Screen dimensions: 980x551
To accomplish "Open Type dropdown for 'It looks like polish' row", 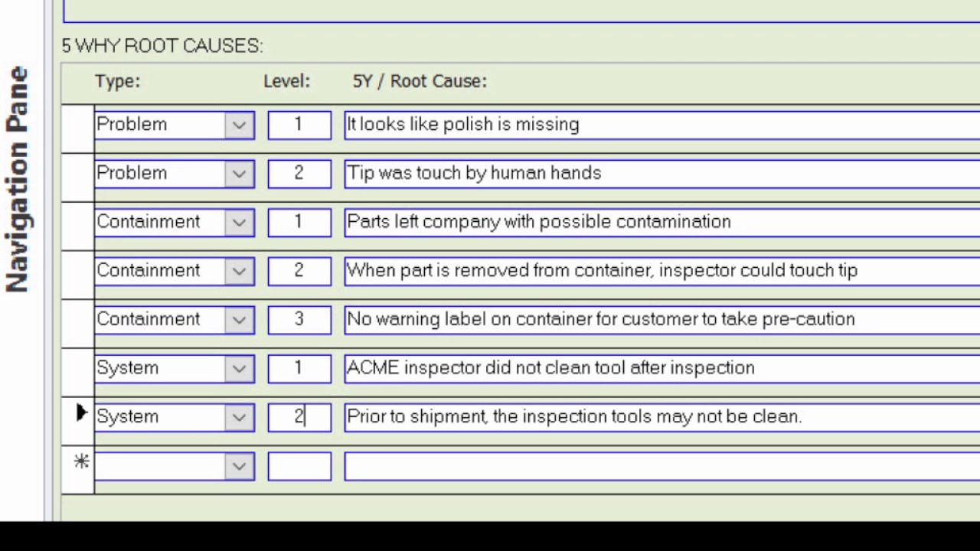I will 240,126.
